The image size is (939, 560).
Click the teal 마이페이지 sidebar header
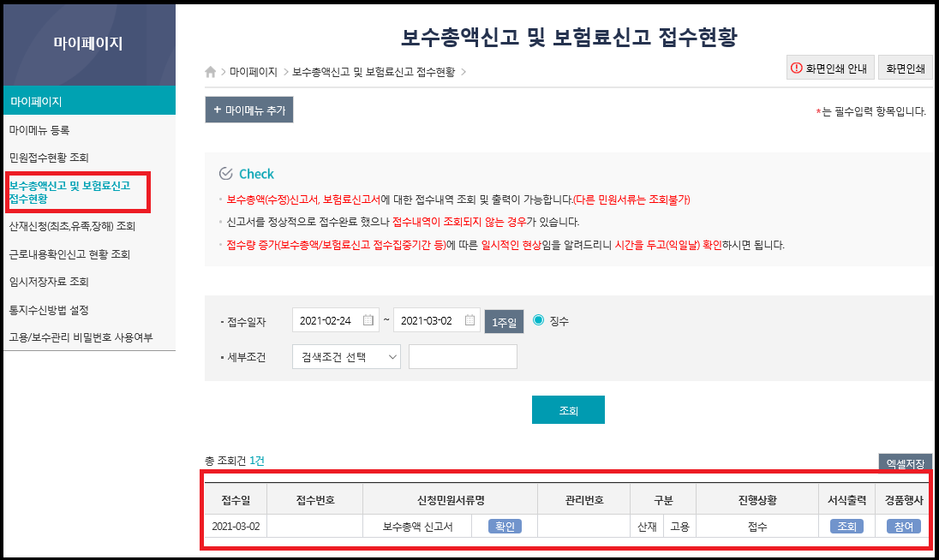89,100
